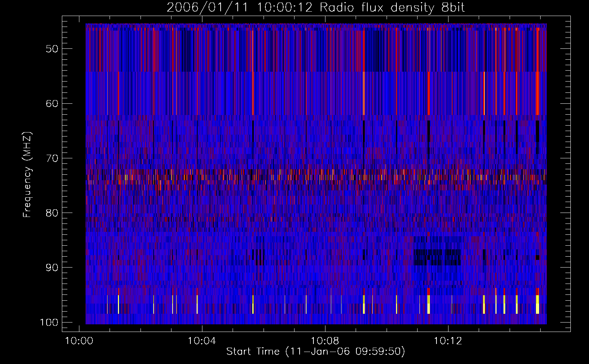This screenshot has height=364, width=589.
Task: Click the 10:04 time axis label
Action: 202,341
